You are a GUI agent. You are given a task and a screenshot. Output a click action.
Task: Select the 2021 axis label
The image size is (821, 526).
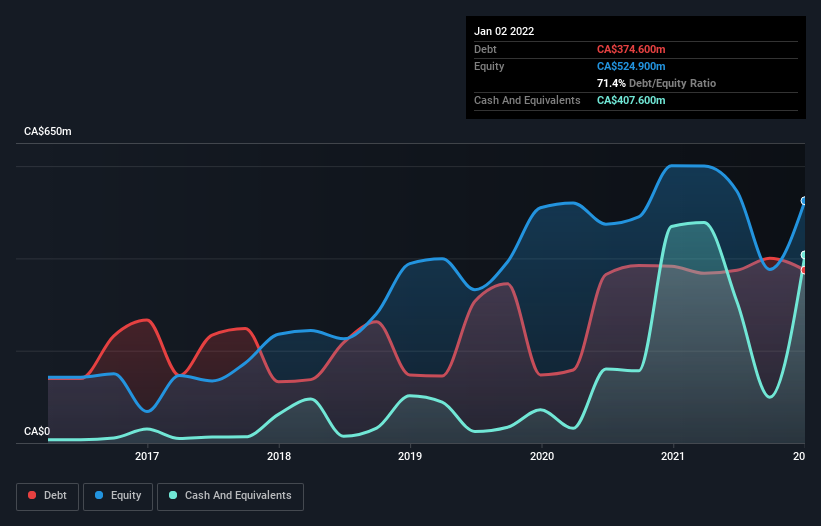(x=673, y=456)
